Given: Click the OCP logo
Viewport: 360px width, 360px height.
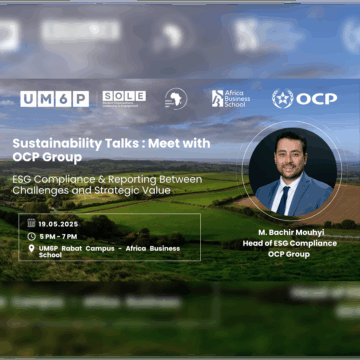Looking at the screenshot, I should [x=304, y=99].
